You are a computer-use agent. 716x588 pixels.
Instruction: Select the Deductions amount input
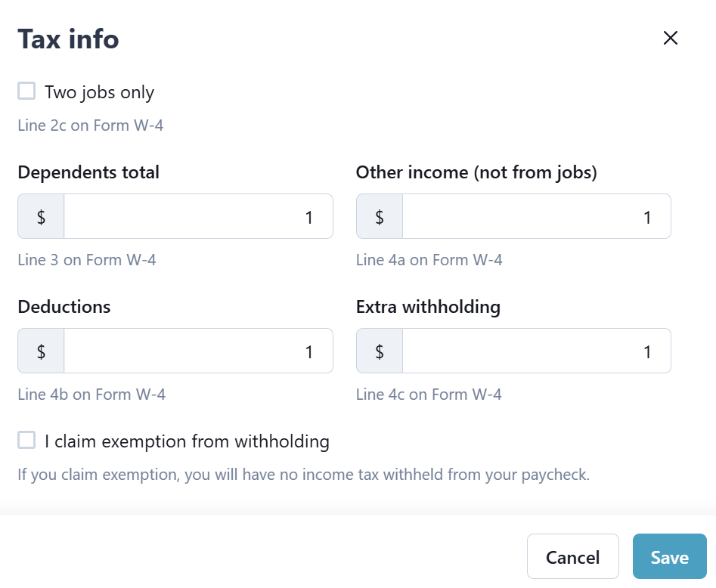tap(198, 351)
